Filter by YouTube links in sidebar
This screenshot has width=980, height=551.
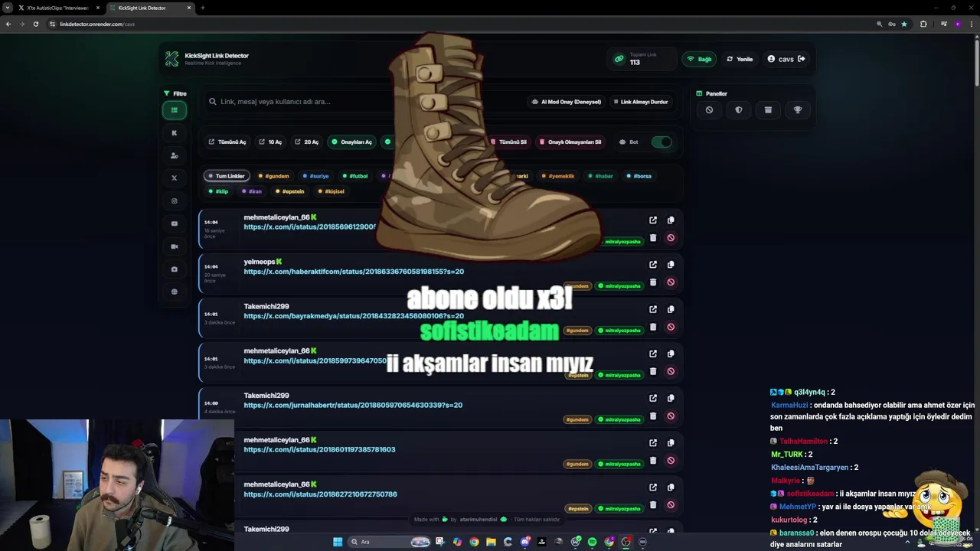[x=175, y=223]
